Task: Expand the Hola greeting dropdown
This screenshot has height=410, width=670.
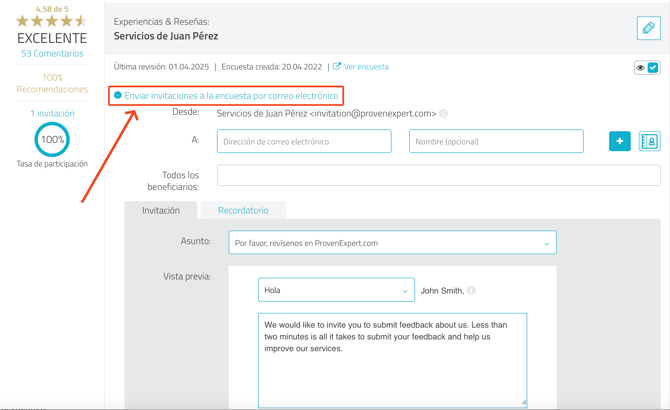Action: pos(336,290)
